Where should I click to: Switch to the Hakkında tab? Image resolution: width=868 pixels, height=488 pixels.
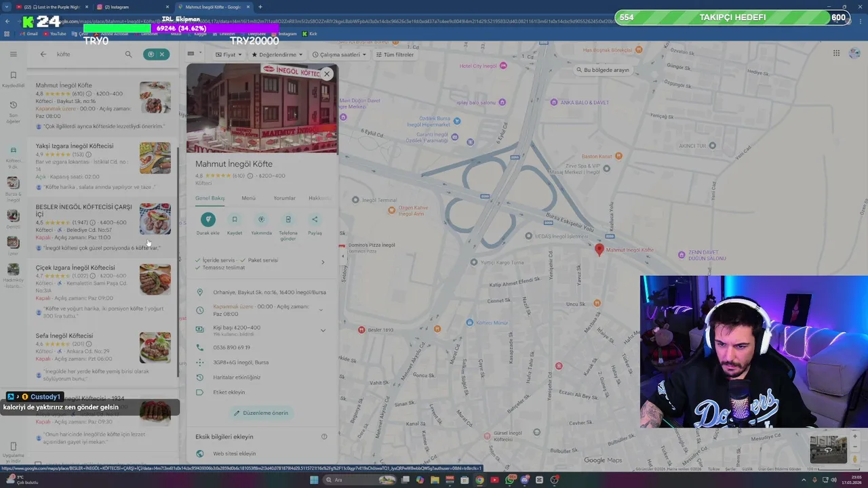320,199
